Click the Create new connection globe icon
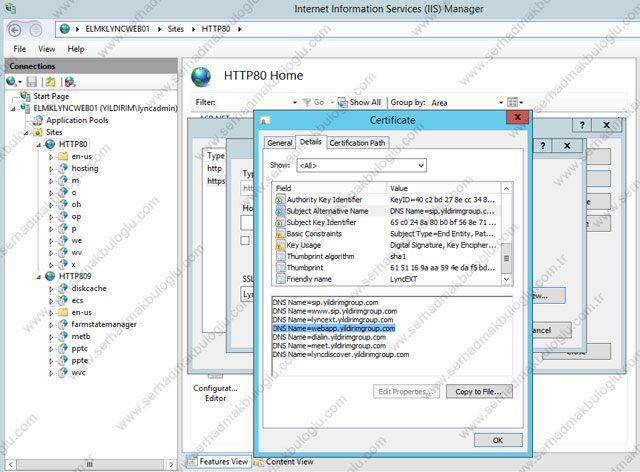This screenshot has width=640, height=472. click(x=11, y=82)
